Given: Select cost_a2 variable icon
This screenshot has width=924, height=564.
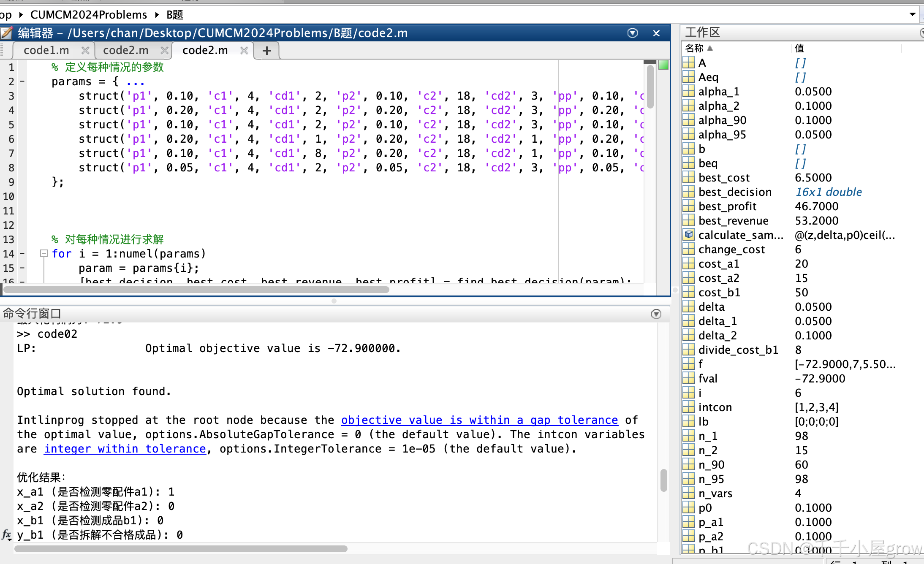Looking at the screenshot, I should point(689,278).
